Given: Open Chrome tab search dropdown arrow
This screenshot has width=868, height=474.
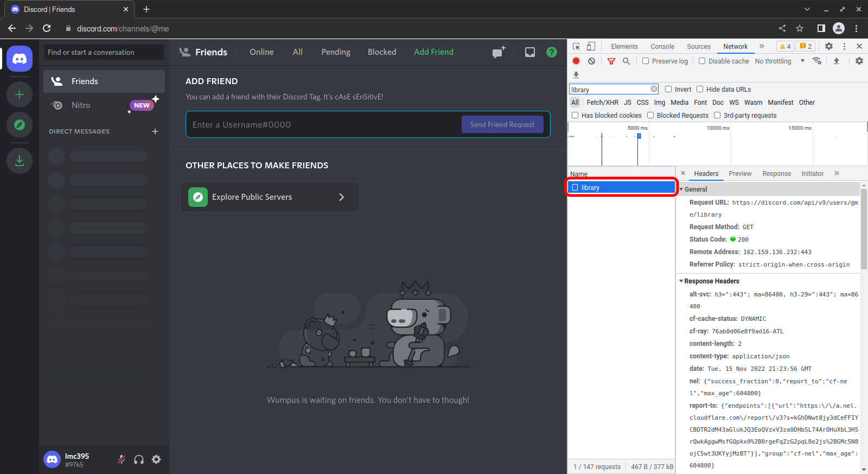Looking at the screenshot, I should (x=807, y=9).
